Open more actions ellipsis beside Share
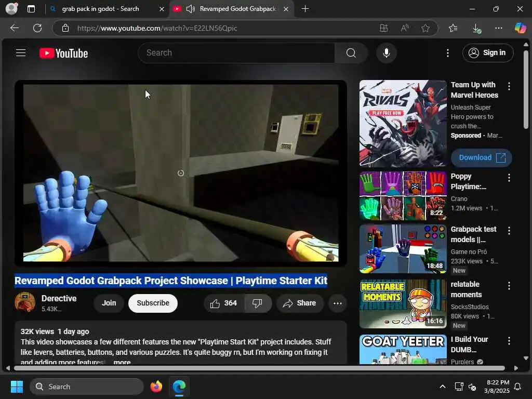 pyautogui.click(x=338, y=303)
